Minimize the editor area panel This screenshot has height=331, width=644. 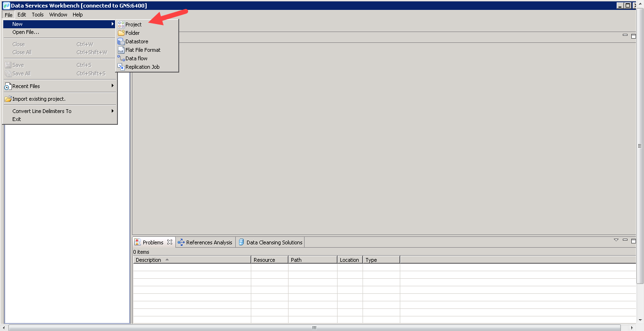(625, 35)
